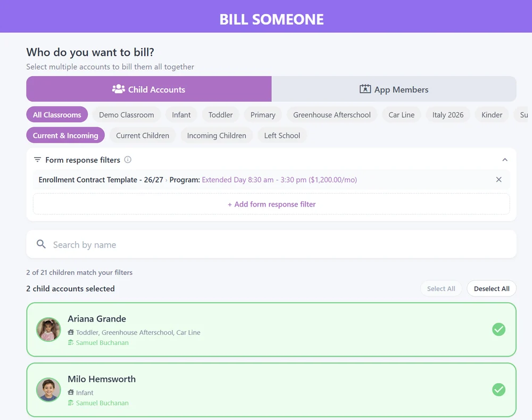Select Incoming Children status filter
532x420 pixels.
point(217,135)
